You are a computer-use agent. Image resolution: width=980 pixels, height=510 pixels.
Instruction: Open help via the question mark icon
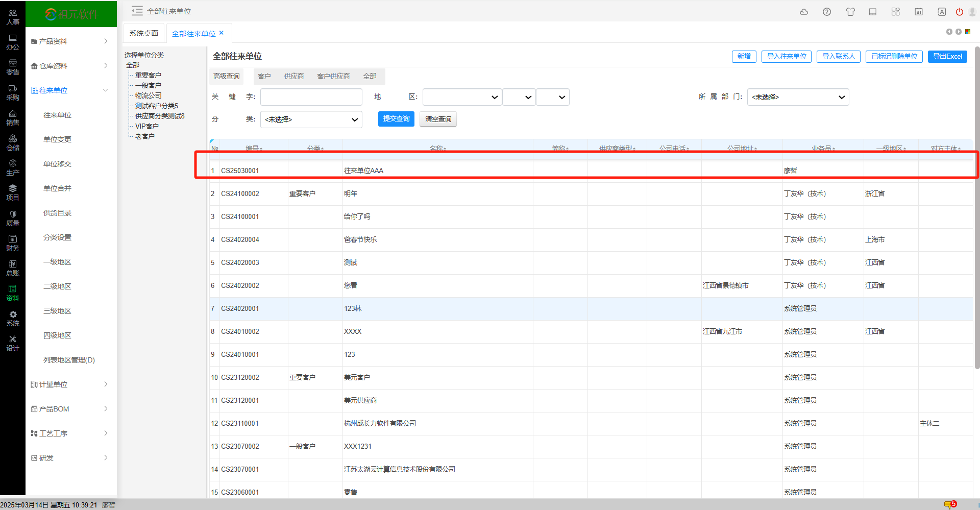pos(827,12)
